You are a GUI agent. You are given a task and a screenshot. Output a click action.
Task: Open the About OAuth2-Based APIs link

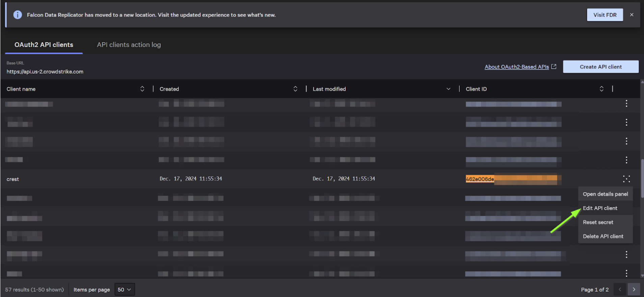point(516,67)
